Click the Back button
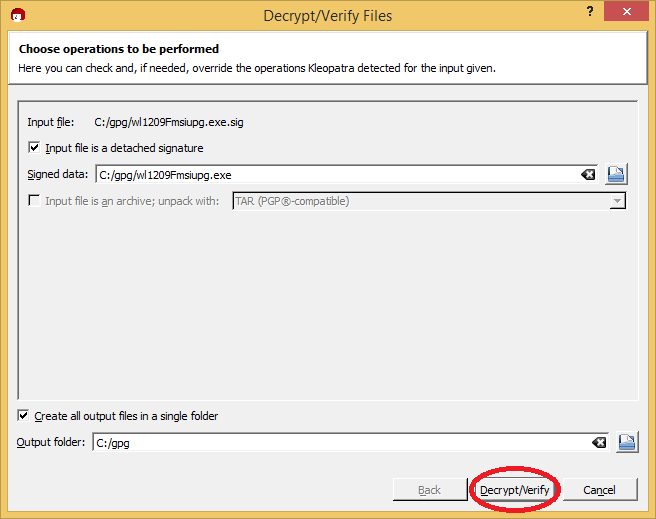The image size is (656, 519). click(x=430, y=490)
